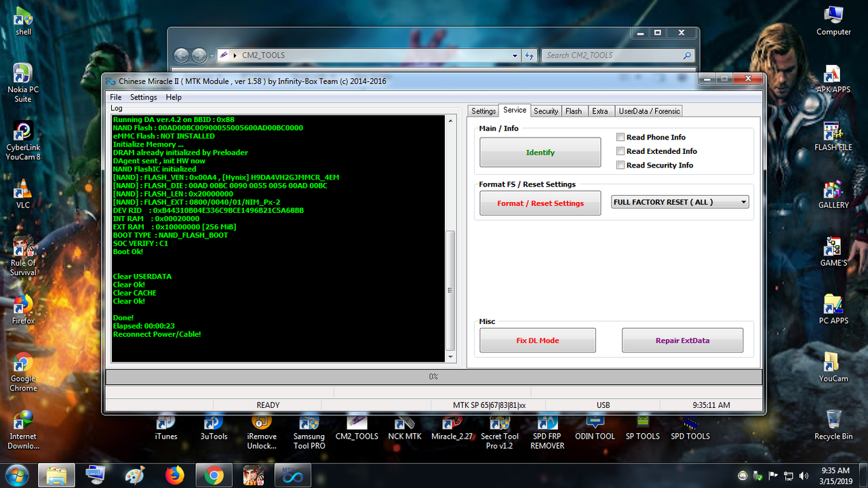Click Format / Reset Settings button

coord(540,203)
